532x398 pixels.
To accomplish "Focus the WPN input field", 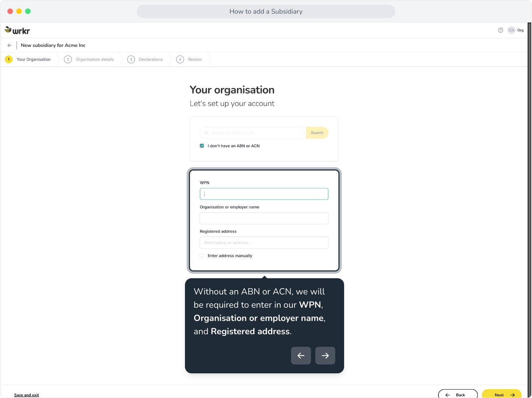I will 264,194.
